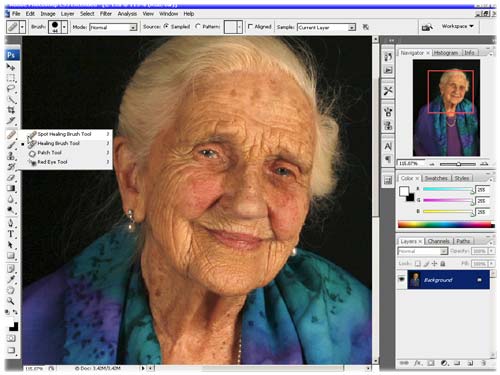Toggle lock position in Layers

click(x=434, y=263)
